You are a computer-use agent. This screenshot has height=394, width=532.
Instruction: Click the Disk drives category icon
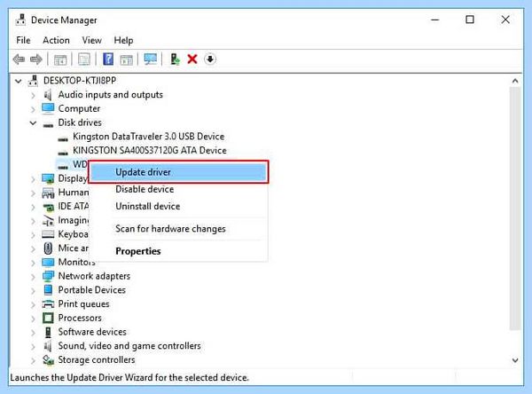coord(48,124)
